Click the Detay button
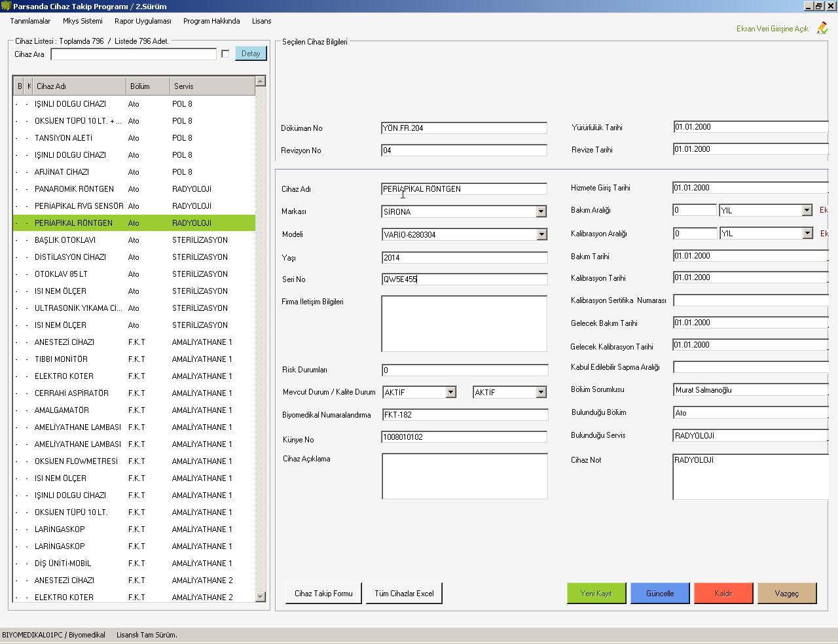This screenshot has width=838, height=644. tap(251, 54)
